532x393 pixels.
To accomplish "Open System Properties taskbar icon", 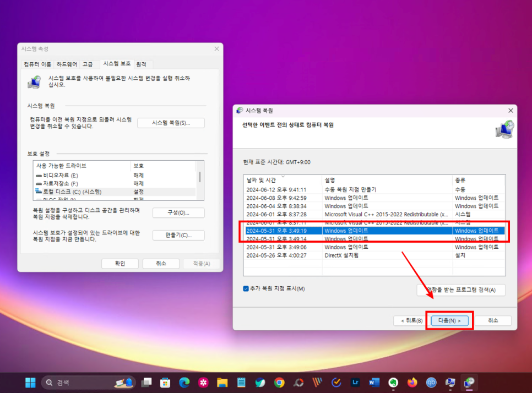I will [450, 383].
